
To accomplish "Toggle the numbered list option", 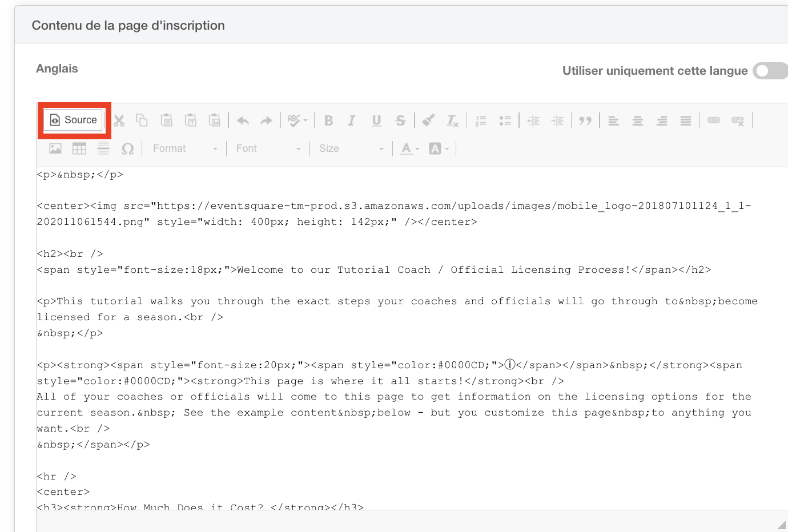I will [481, 120].
